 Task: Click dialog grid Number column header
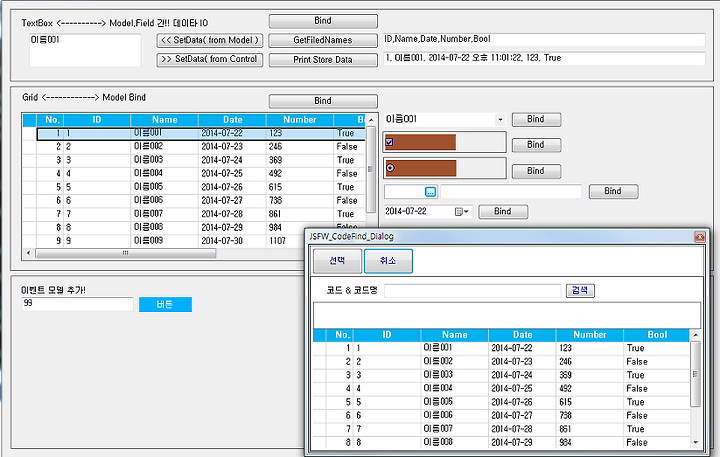click(590, 335)
